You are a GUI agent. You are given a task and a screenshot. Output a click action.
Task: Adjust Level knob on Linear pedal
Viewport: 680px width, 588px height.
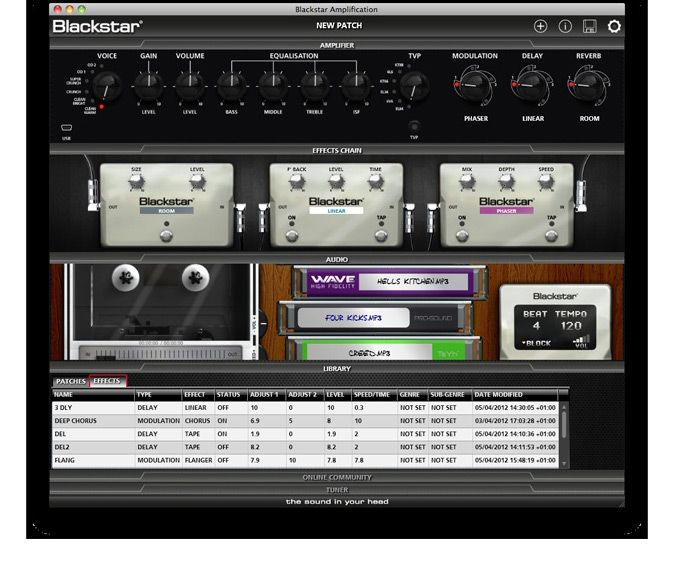336,182
